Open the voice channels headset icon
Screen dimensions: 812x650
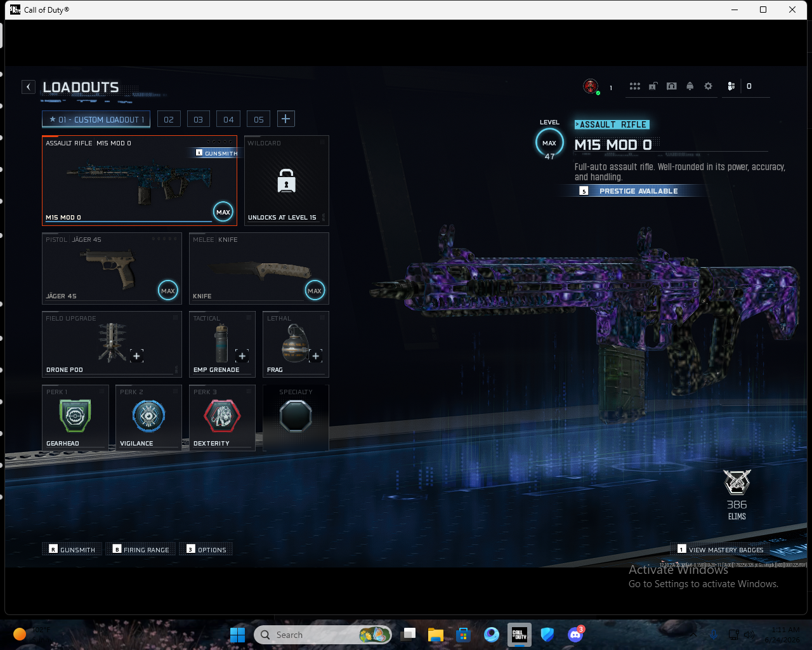tap(672, 86)
